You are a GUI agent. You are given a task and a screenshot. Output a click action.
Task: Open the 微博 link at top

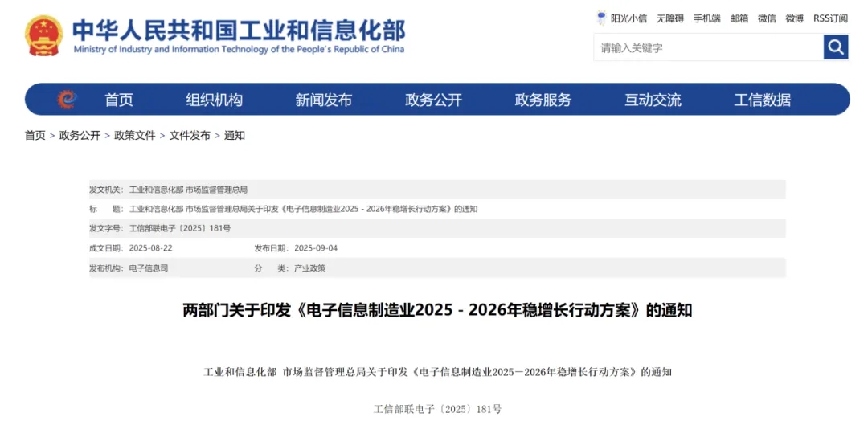pyautogui.click(x=794, y=18)
